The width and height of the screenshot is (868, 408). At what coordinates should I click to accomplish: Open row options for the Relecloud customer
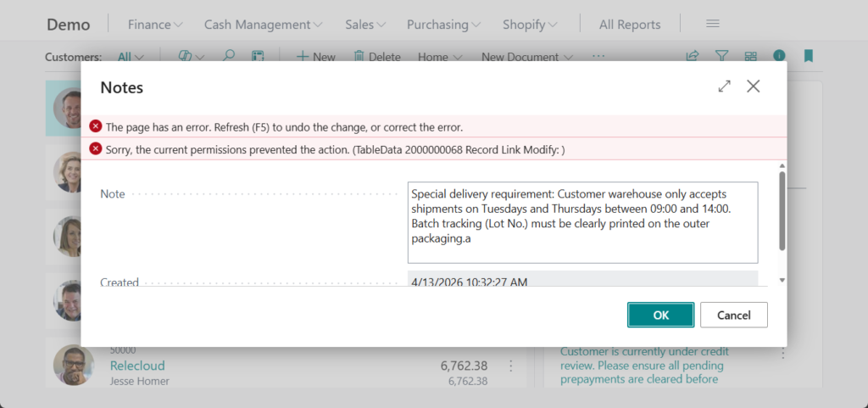511,366
